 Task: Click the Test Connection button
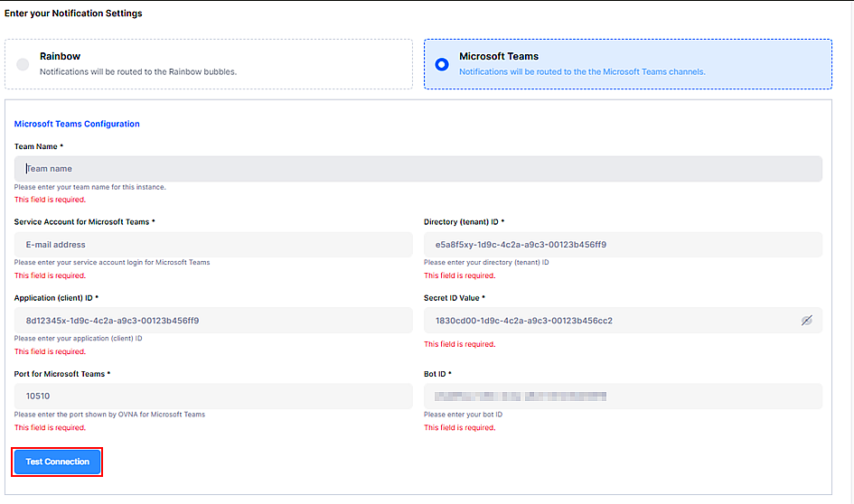pos(58,462)
